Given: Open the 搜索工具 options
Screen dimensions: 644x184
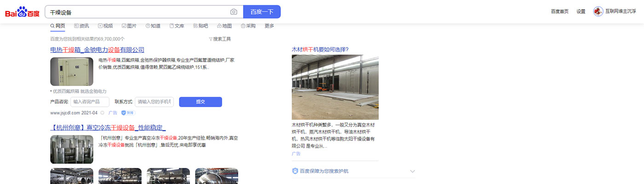Looking at the screenshot, I should 219,39.
